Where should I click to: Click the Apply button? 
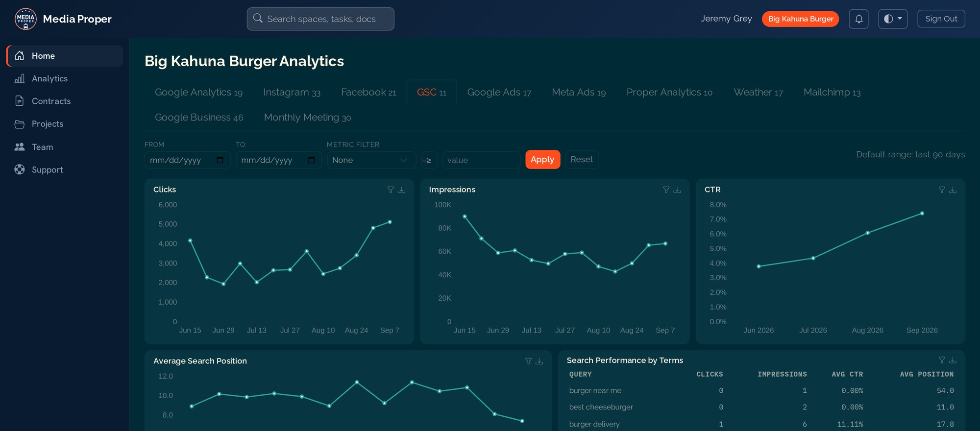542,160
